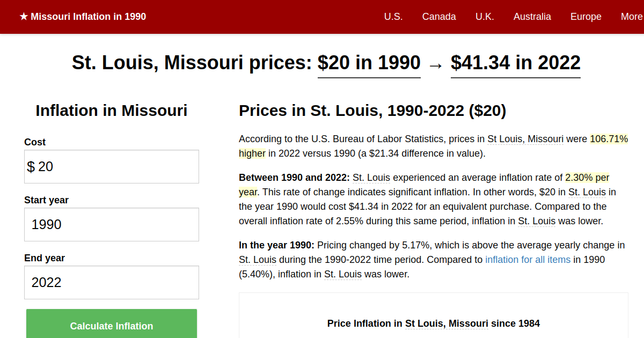Open the Missouri Inflation in 1990 home link
Screen dimensions: 644x338
(89, 17)
